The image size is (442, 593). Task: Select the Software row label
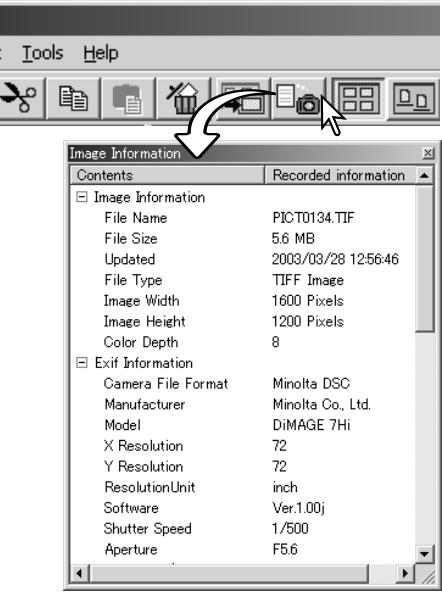(x=131, y=508)
